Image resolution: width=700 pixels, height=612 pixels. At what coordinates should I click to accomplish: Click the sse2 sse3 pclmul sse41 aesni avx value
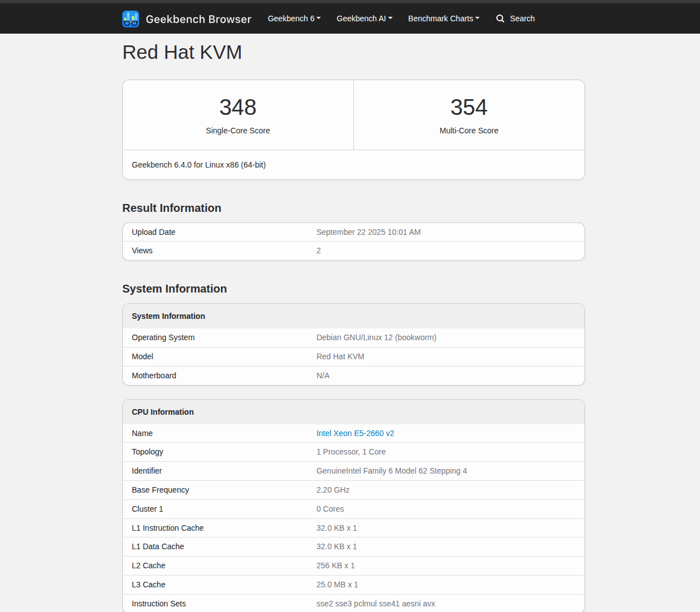pos(376,604)
